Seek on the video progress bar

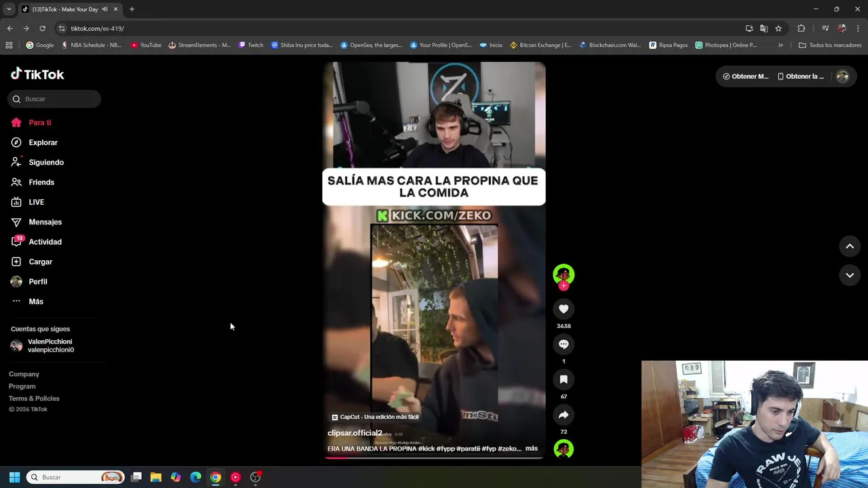pyautogui.click(x=434, y=457)
